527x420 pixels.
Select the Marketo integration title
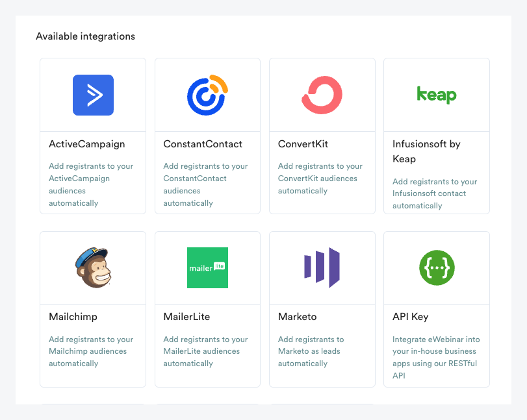click(298, 317)
